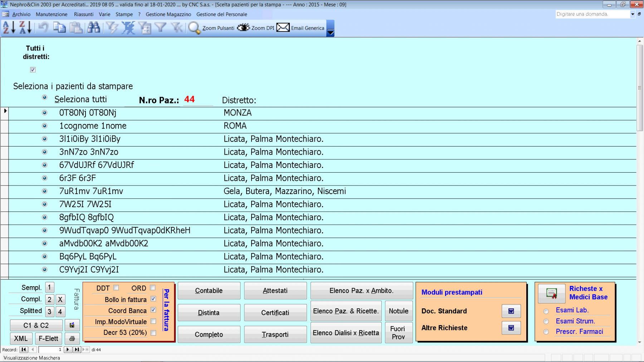Click the C1 & C2 button

point(36,325)
